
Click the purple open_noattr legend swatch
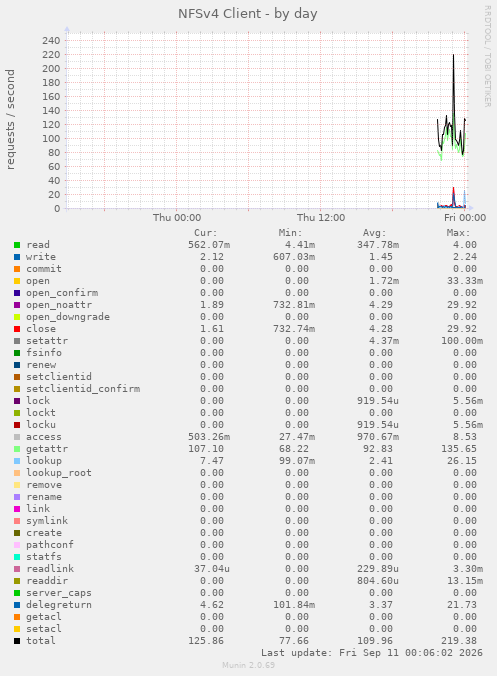tap(17, 305)
